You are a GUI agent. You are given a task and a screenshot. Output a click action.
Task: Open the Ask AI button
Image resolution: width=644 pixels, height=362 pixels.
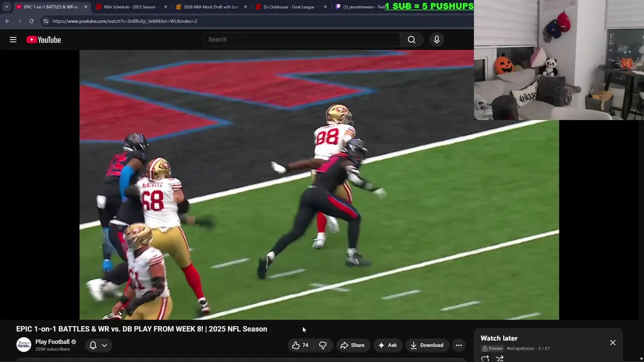tap(387, 345)
